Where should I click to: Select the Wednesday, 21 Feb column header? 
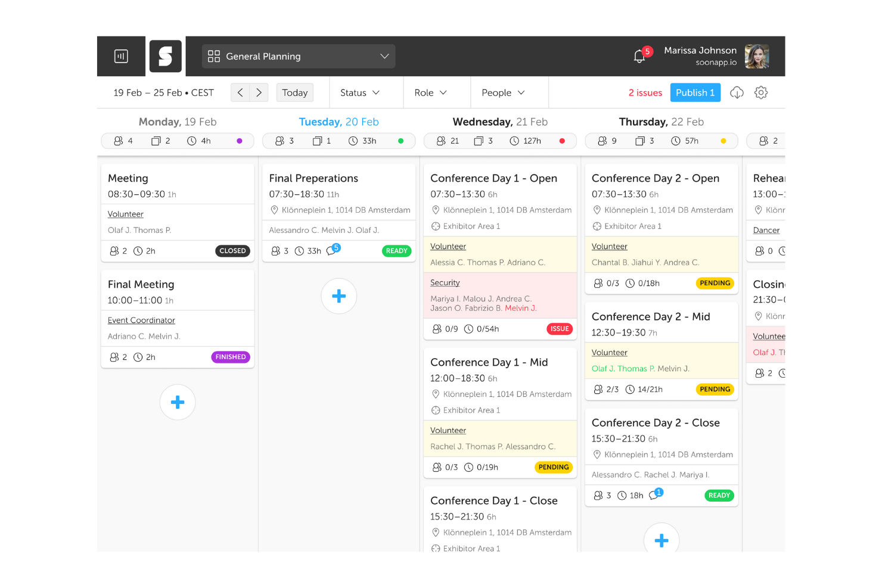point(500,122)
